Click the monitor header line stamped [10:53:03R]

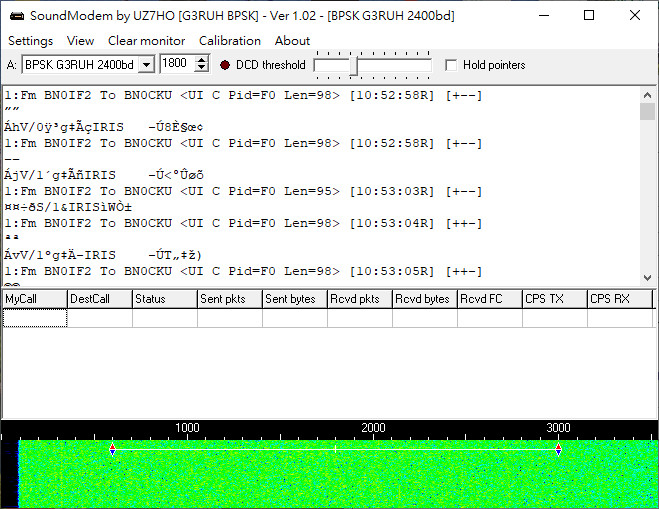(x=243, y=191)
